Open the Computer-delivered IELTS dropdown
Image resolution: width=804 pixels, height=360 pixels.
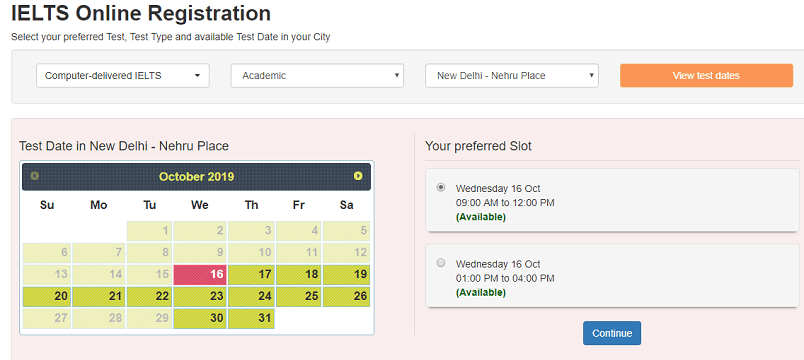pyautogui.click(x=123, y=75)
